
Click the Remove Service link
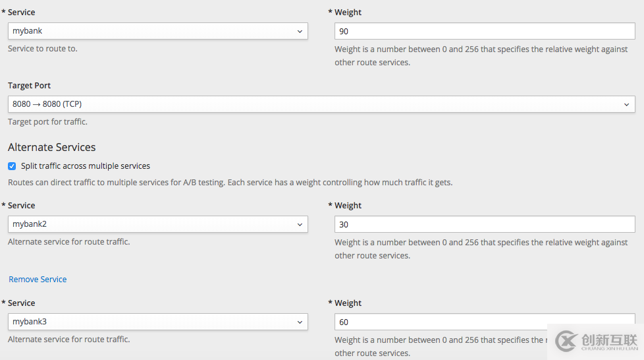(38, 280)
